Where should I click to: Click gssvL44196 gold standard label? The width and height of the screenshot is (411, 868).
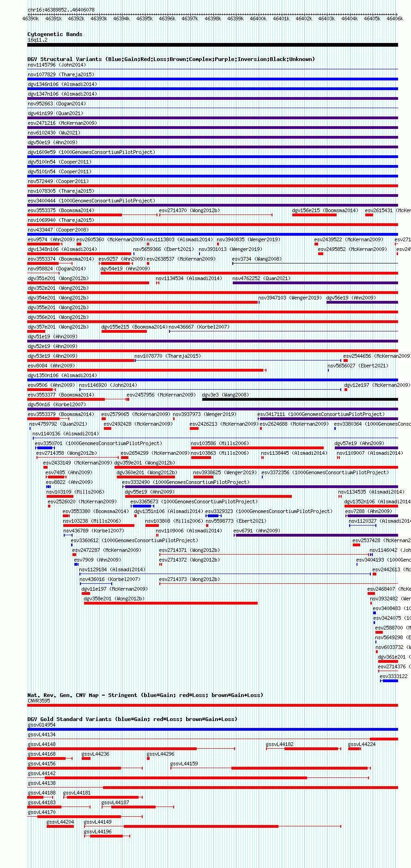98,831
